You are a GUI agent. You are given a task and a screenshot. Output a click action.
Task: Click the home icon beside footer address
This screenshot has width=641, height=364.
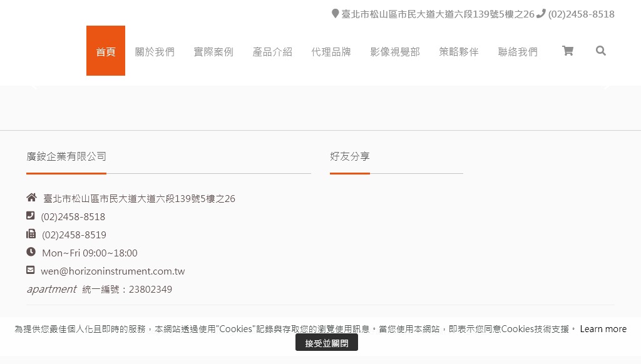tap(31, 198)
